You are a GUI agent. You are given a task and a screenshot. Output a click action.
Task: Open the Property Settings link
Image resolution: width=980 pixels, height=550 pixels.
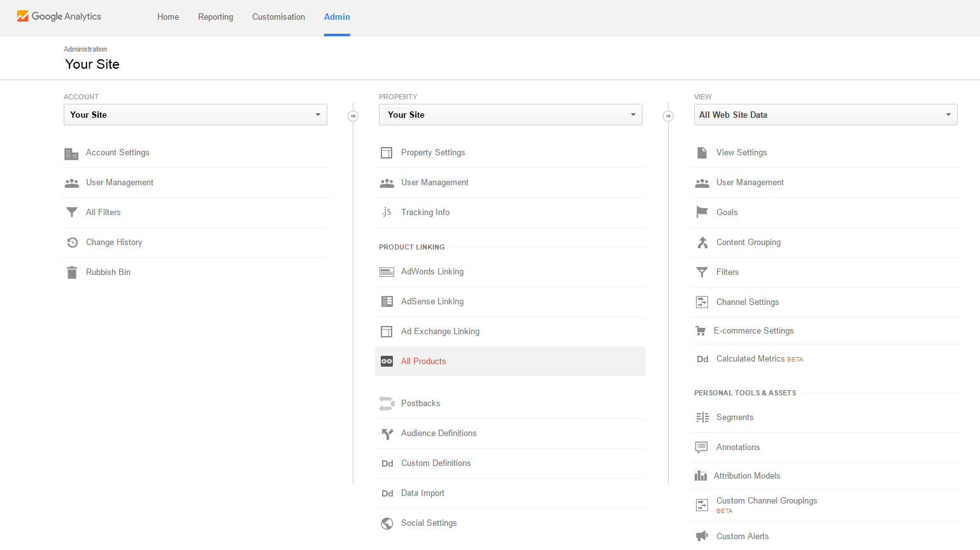click(433, 153)
